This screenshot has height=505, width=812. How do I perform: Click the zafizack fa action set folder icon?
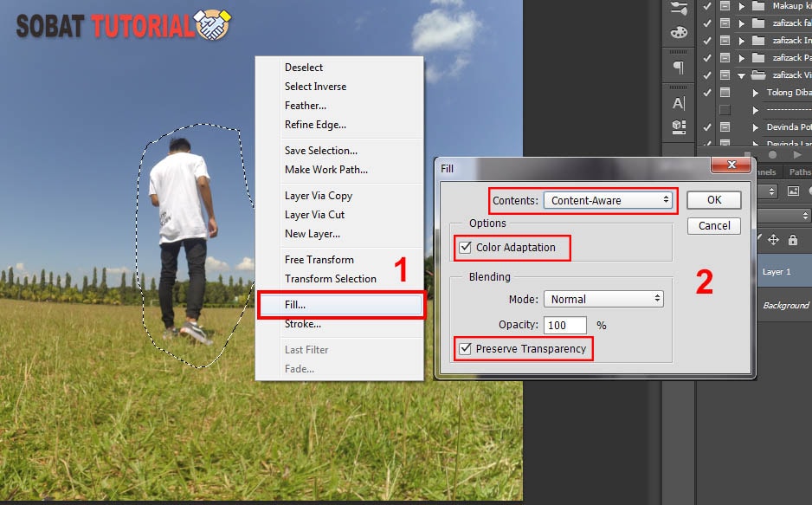tap(758, 23)
